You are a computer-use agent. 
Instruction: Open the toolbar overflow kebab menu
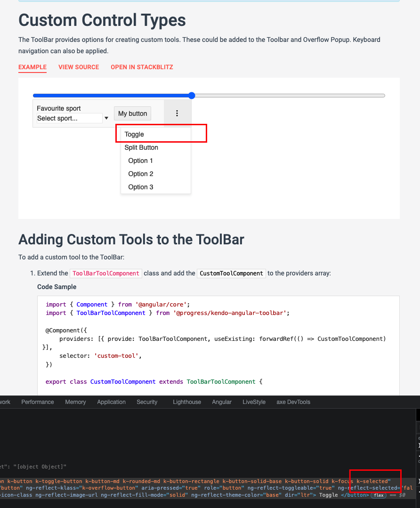tap(177, 113)
